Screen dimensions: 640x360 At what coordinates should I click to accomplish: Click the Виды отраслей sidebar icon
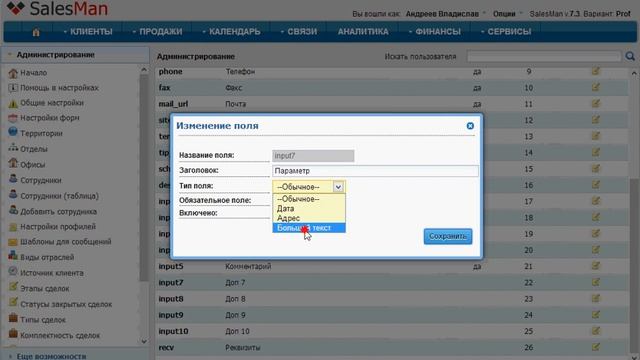point(13,256)
